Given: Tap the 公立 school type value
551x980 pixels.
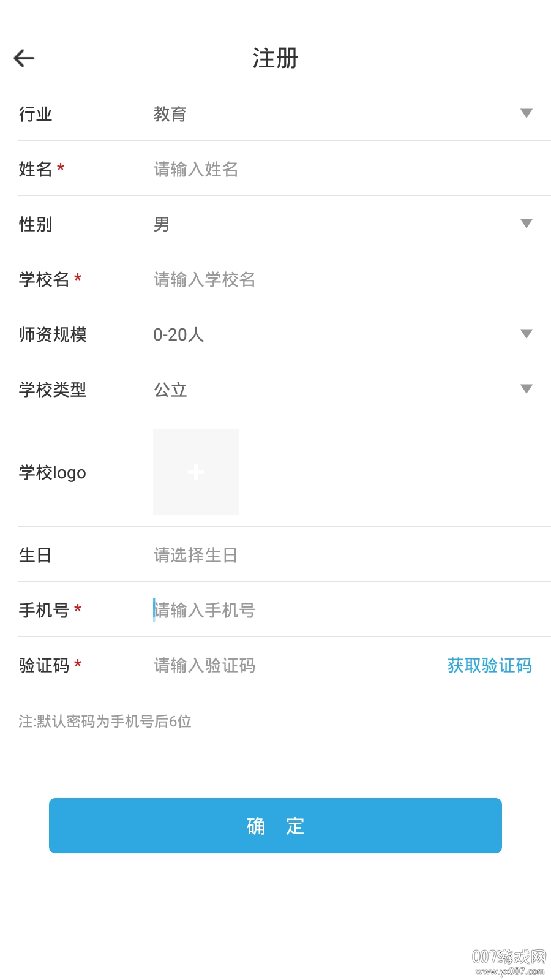Looking at the screenshot, I should [x=170, y=390].
